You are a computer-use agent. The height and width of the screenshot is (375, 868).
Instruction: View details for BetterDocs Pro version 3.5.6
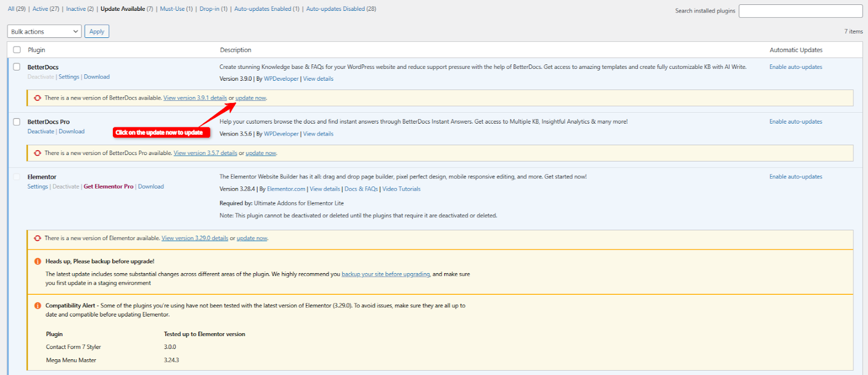point(318,134)
